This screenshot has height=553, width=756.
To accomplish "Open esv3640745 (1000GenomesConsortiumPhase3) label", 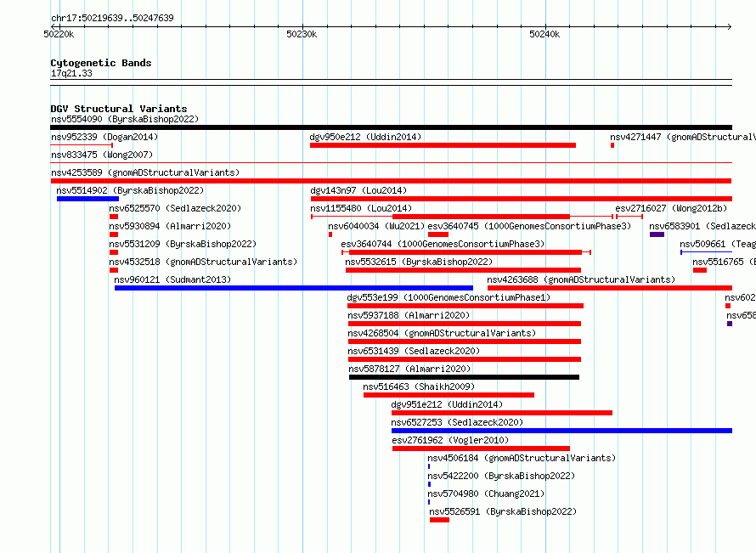I will [529, 226].
